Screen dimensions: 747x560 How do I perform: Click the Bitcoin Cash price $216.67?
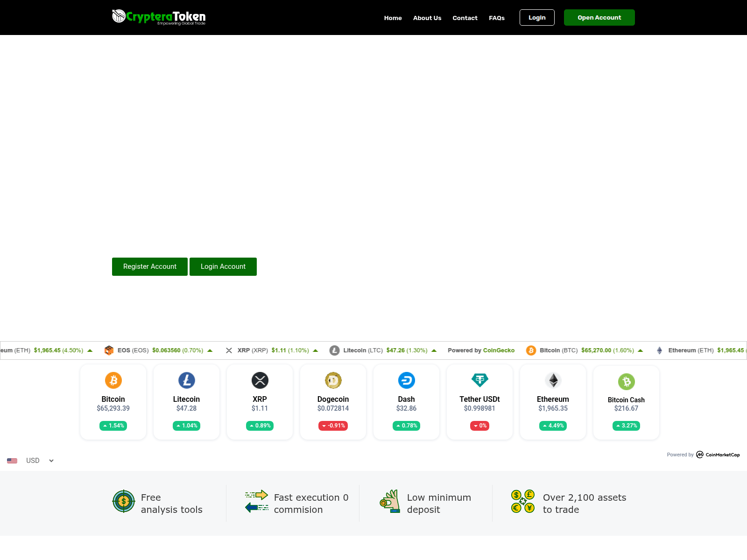[x=627, y=408]
